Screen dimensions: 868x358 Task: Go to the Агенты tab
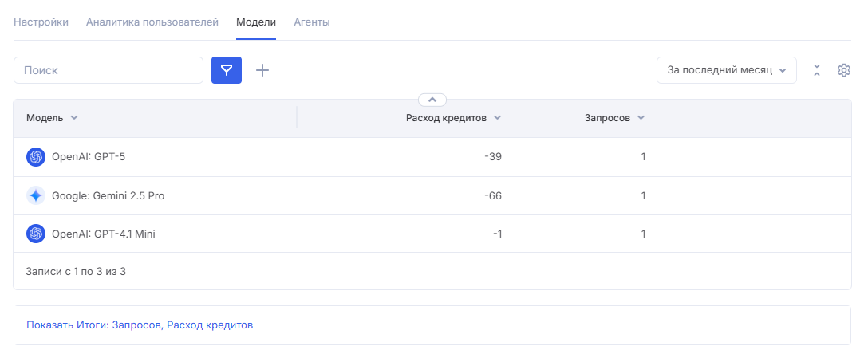coord(312,22)
